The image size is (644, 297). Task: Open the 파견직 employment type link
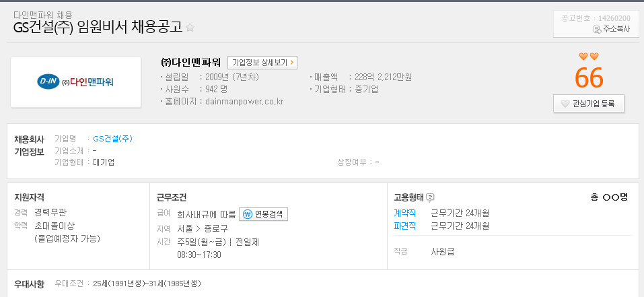[x=404, y=226]
